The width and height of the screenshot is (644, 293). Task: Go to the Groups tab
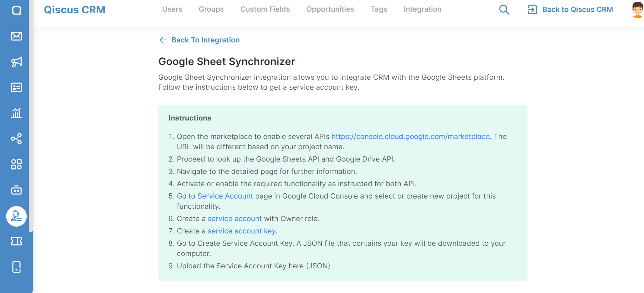[x=211, y=9]
